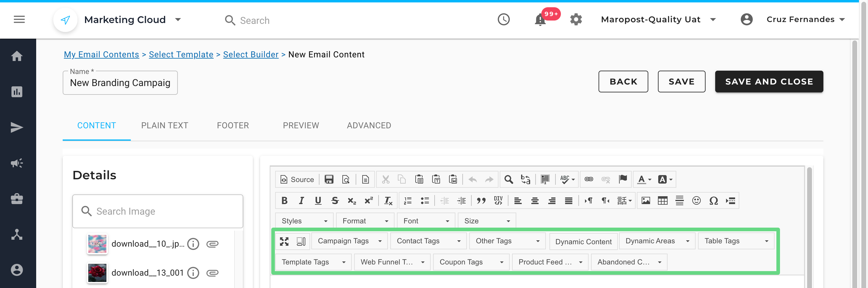This screenshot has width=868, height=288.
Task: Insert a special character with the Omega icon
Action: 713,201
